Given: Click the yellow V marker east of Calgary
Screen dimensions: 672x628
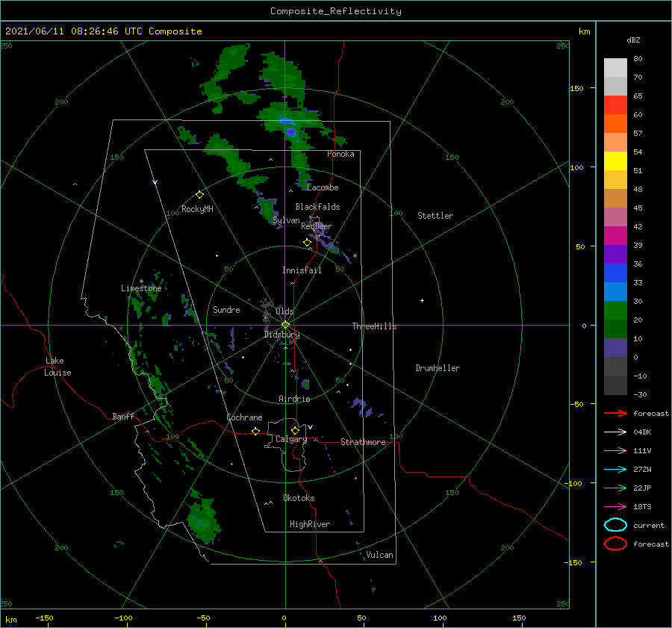Looking at the screenshot, I should (311, 427).
